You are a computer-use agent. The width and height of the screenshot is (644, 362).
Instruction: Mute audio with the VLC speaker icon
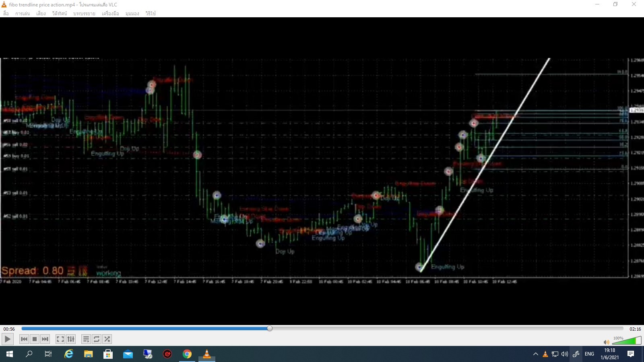[x=607, y=342]
